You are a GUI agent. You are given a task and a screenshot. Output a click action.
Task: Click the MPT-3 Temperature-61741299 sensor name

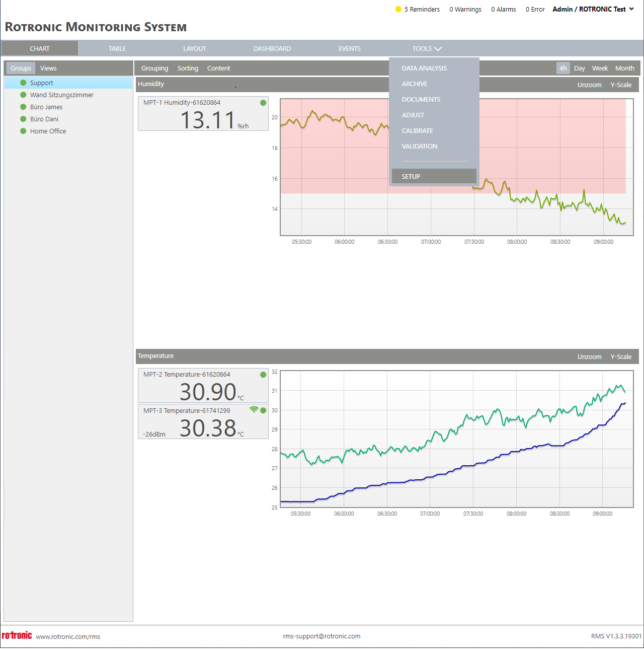click(187, 411)
